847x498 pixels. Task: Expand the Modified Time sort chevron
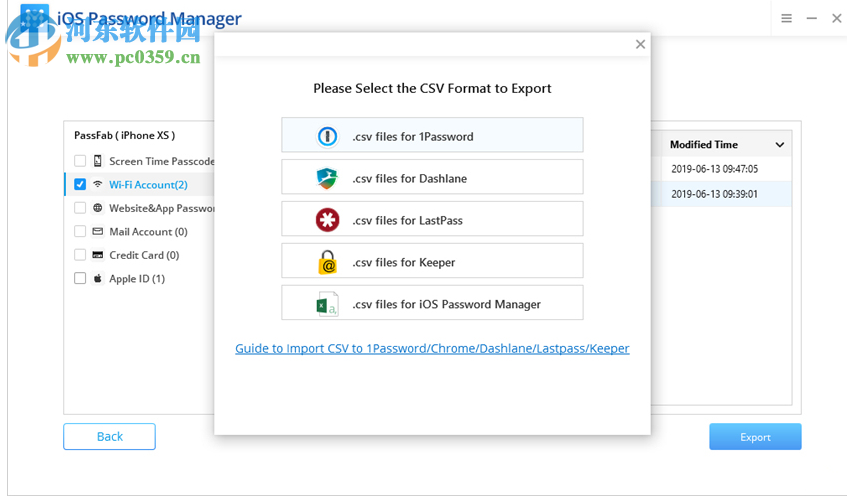click(779, 145)
